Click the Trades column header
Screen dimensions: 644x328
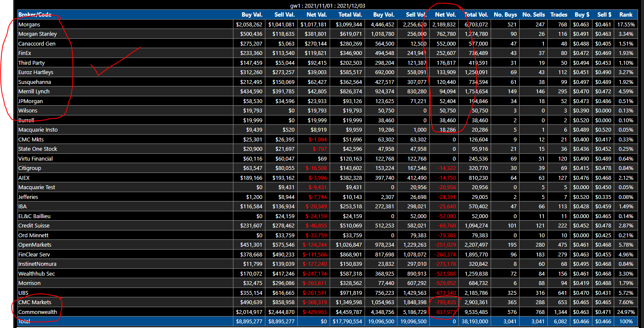click(559, 15)
